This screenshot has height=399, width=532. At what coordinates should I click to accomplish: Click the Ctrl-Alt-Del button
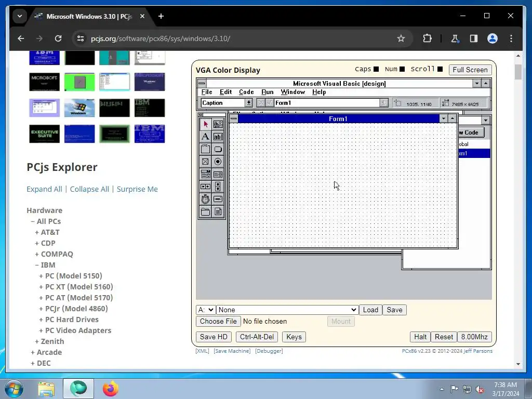pyautogui.click(x=257, y=337)
